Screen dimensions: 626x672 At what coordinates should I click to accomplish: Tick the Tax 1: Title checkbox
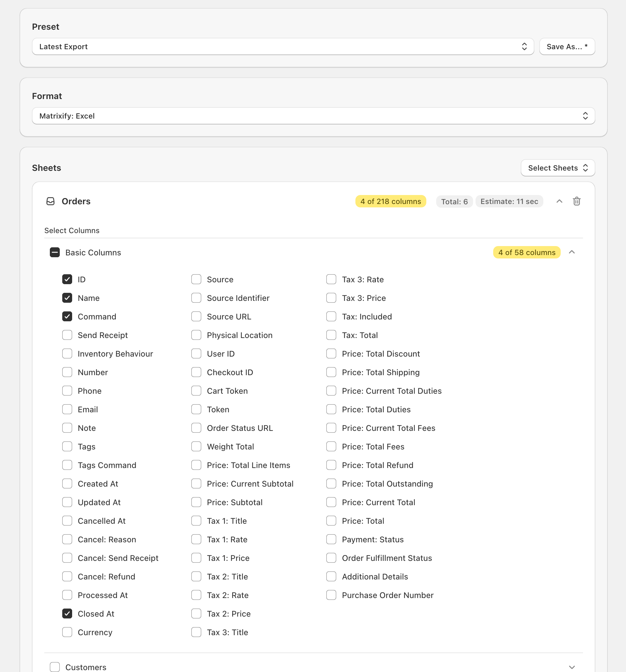pyautogui.click(x=196, y=521)
